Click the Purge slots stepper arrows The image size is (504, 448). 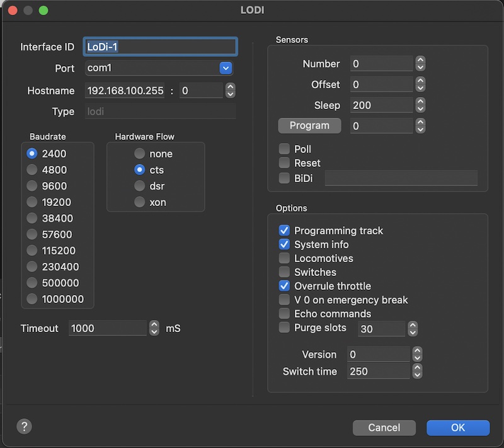413,329
